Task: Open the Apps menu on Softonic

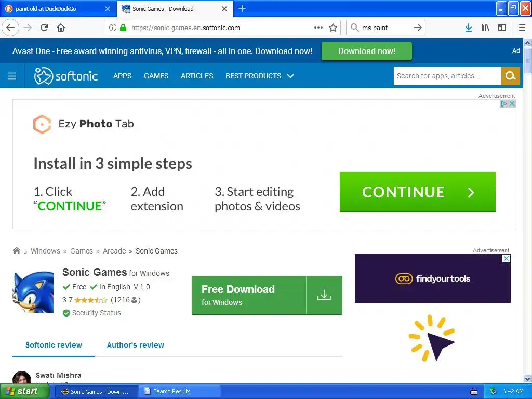Action: click(123, 76)
